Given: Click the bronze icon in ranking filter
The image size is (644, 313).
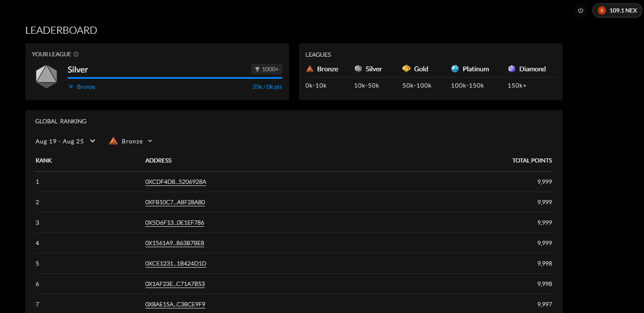Looking at the screenshot, I should coord(113,141).
